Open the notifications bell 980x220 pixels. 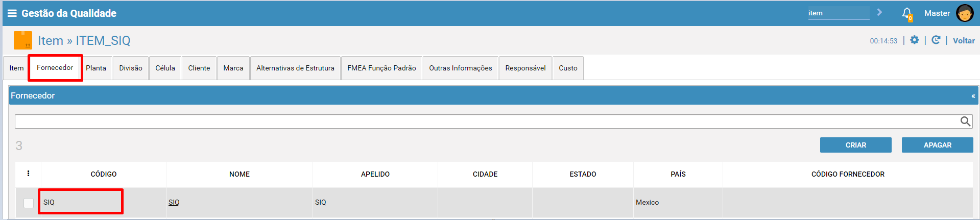coord(906,13)
